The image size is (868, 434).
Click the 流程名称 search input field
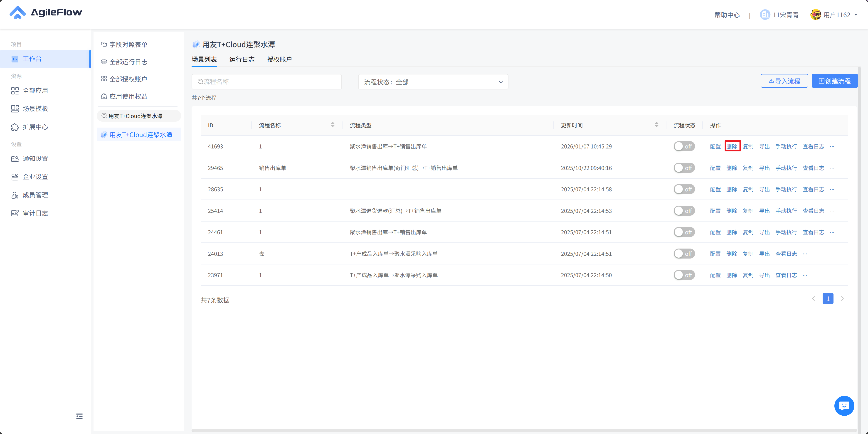[266, 82]
